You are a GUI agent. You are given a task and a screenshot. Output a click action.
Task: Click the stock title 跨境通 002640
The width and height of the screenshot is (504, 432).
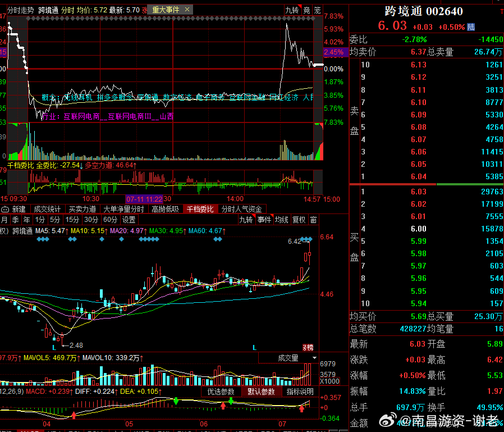tap(424, 12)
